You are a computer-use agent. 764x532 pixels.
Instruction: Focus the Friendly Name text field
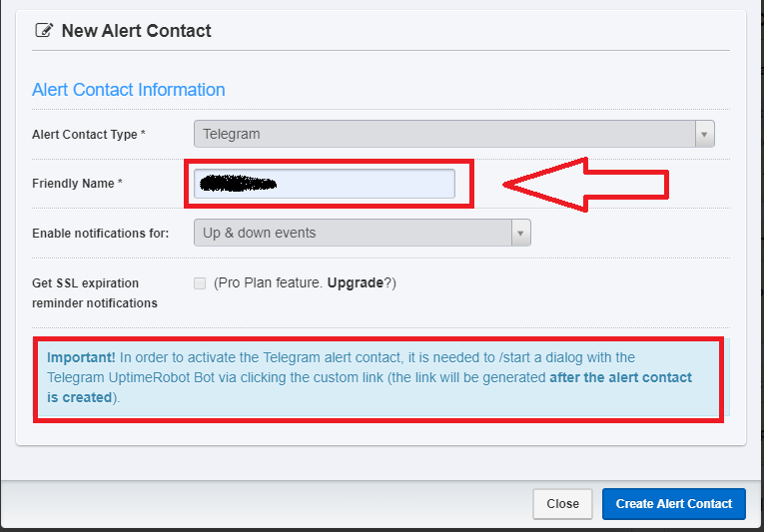325,184
